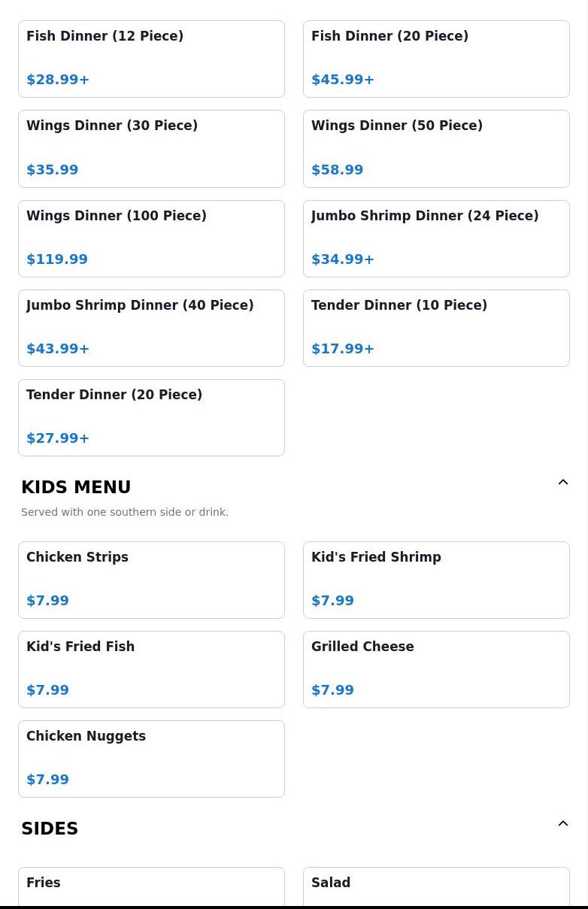Click the SIDES section heading
The height and width of the screenshot is (909, 588).
click(x=50, y=829)
